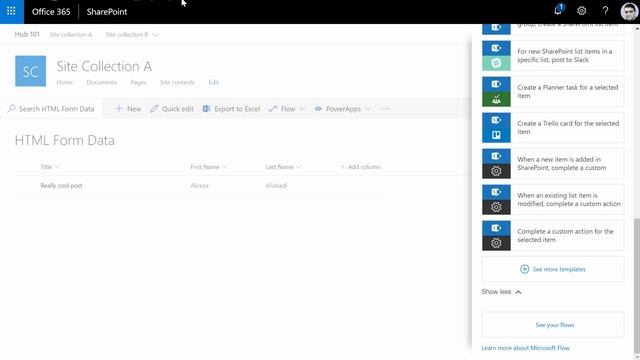Collapse templates with Show less
The image size is (640, 360).
pos(501,292)
